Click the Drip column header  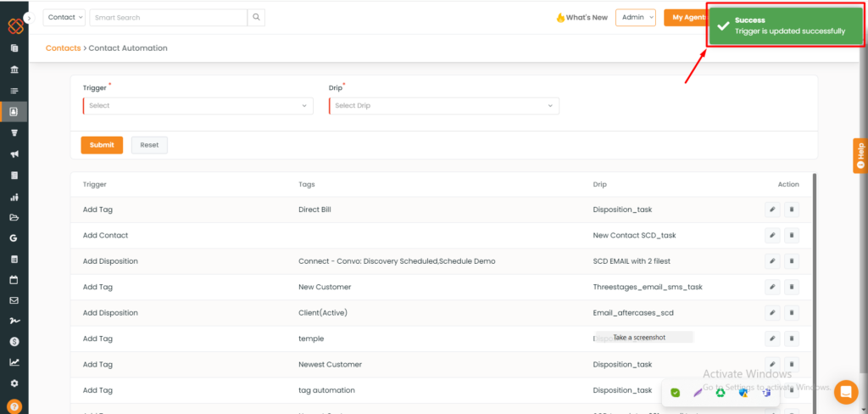tap(599, 184)
